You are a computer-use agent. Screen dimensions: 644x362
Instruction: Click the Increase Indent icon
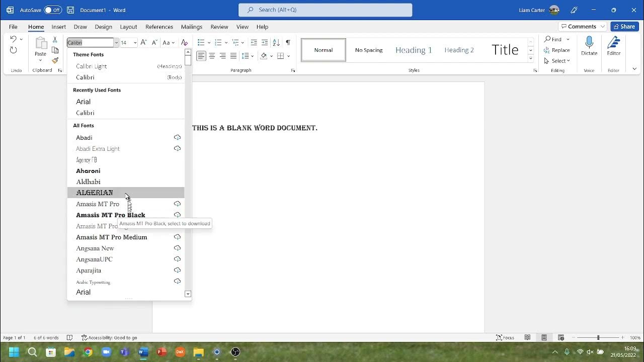click(x=265, y=43)
